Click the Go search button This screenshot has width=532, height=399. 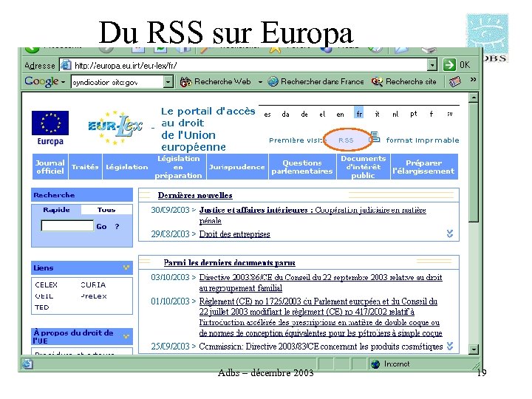tap(101, 226)
